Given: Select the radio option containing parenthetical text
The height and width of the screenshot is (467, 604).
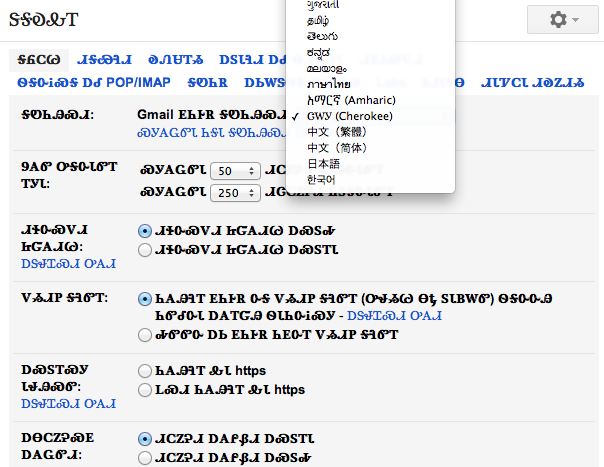Looking at the screenshot, I should [147, 298].
